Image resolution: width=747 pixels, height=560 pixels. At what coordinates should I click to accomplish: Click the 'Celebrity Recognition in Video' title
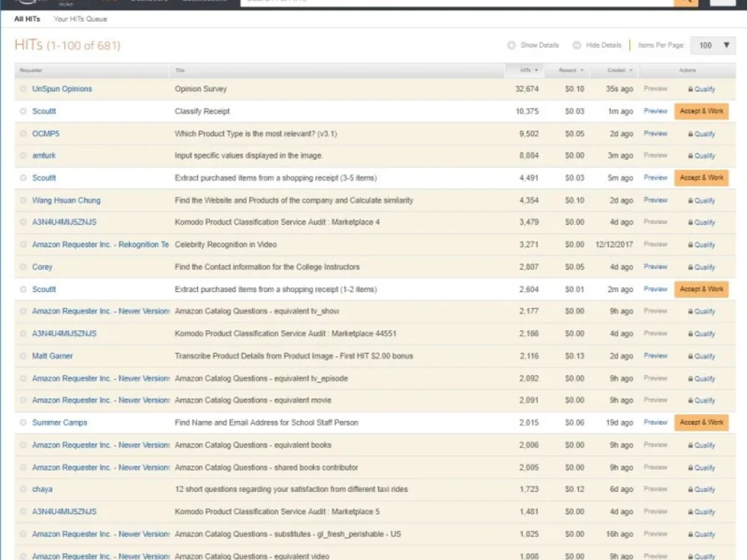click(226, 245)
